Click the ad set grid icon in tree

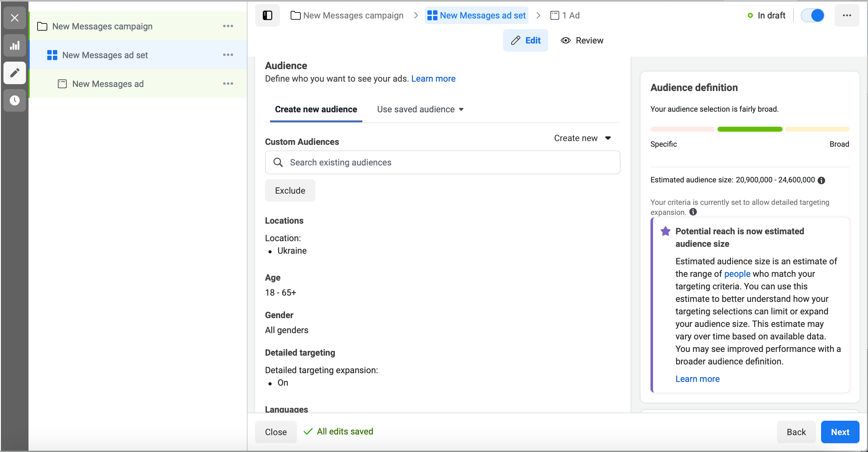tap(52, 55)
